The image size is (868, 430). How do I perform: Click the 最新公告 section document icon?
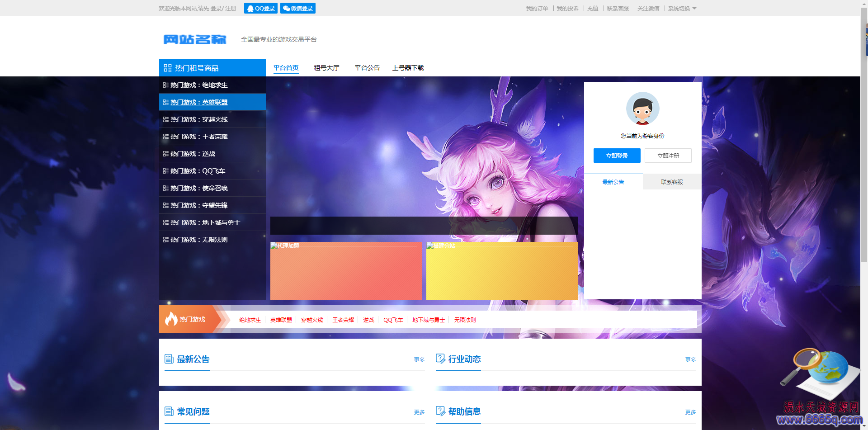(x=169, y=359)
